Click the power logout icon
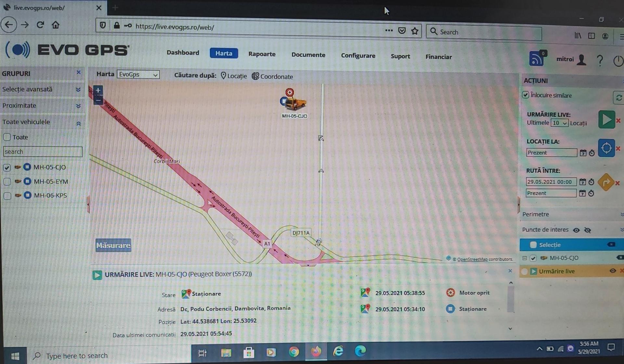The height and width of the screenshot is (364, 624). click(x=618, y=61)
